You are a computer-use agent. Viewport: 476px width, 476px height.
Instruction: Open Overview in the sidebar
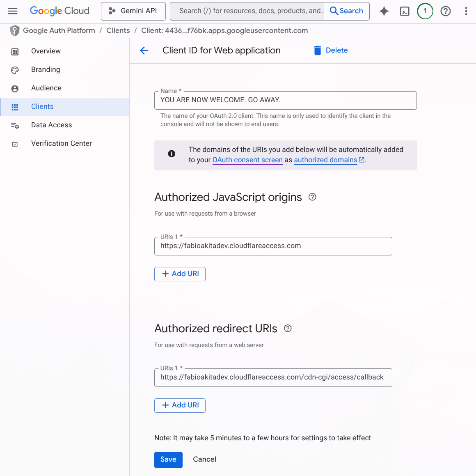[x=65, y=51]
